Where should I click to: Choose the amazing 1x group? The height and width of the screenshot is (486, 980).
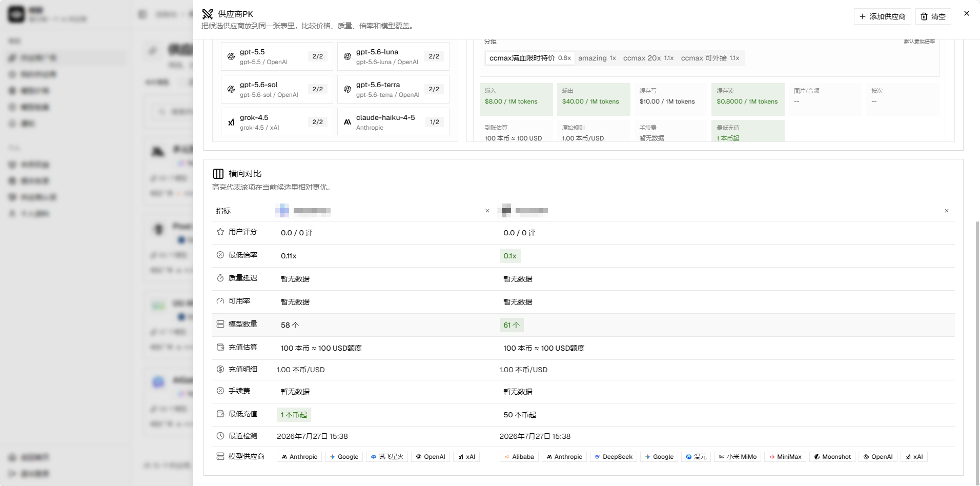pos(597,58)
